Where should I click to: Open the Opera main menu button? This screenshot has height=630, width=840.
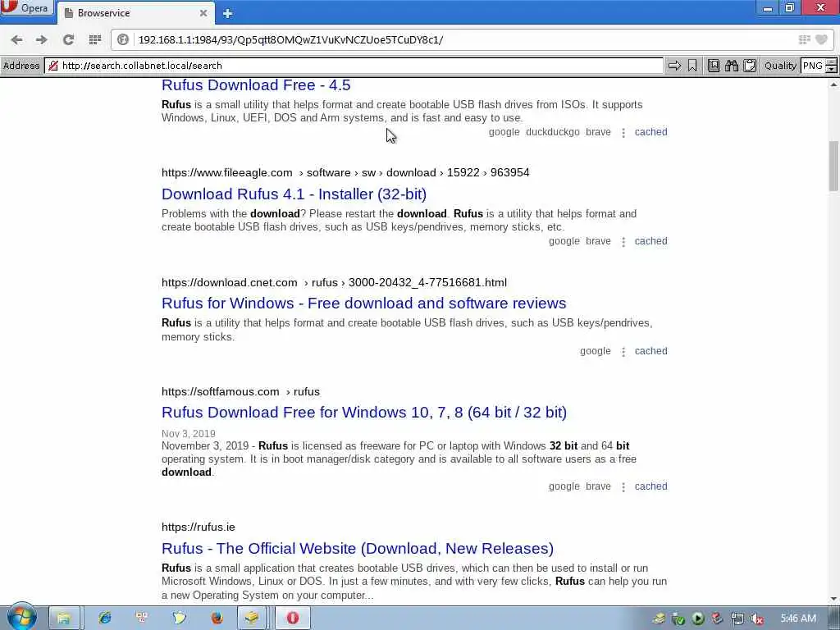tap(27, 8)
